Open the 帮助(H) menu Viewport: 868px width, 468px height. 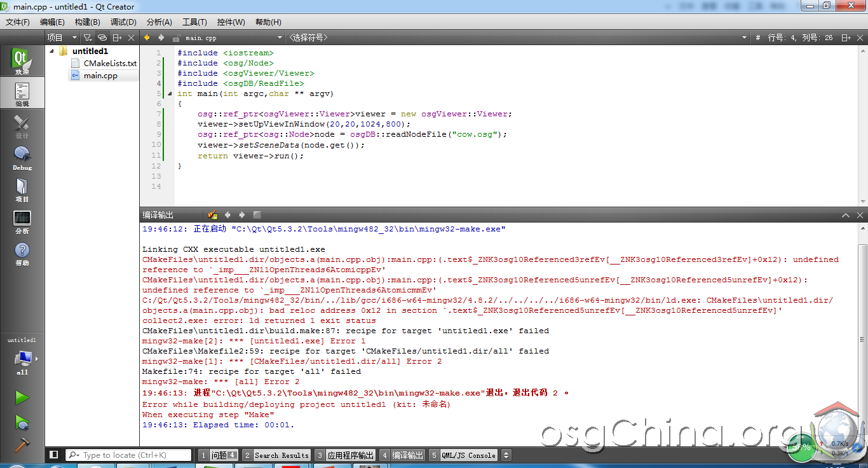(268, 22)
